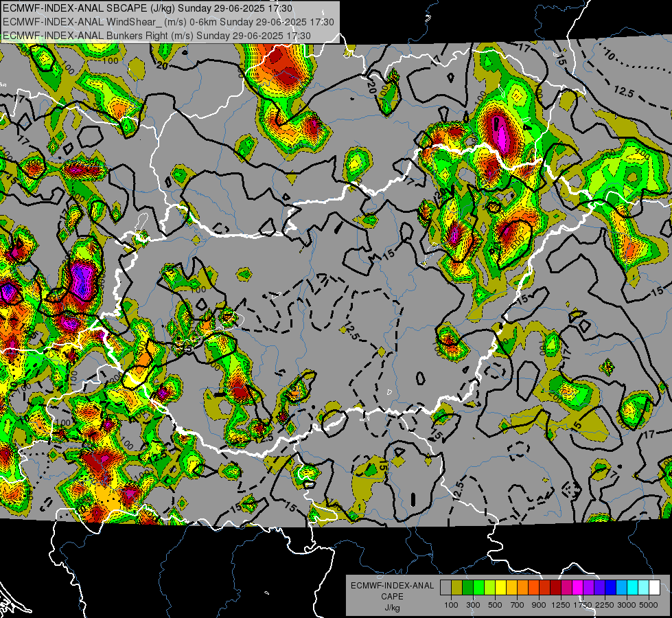The width and height of the screenshot is (672, 618).
Task: Click the bright magenta legend swatch
Action: [x=578, y=588]
